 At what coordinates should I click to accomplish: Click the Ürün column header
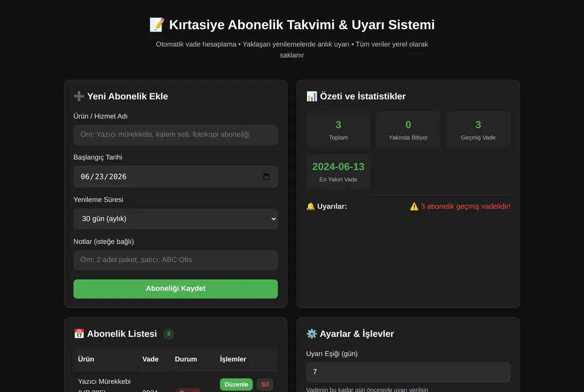86,359
